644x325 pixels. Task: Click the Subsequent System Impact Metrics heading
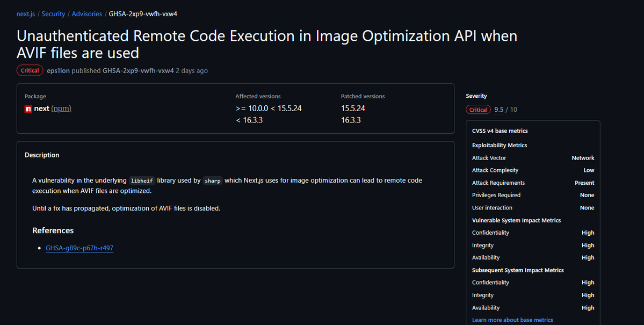pyautogui.click(x=517, y=270)
